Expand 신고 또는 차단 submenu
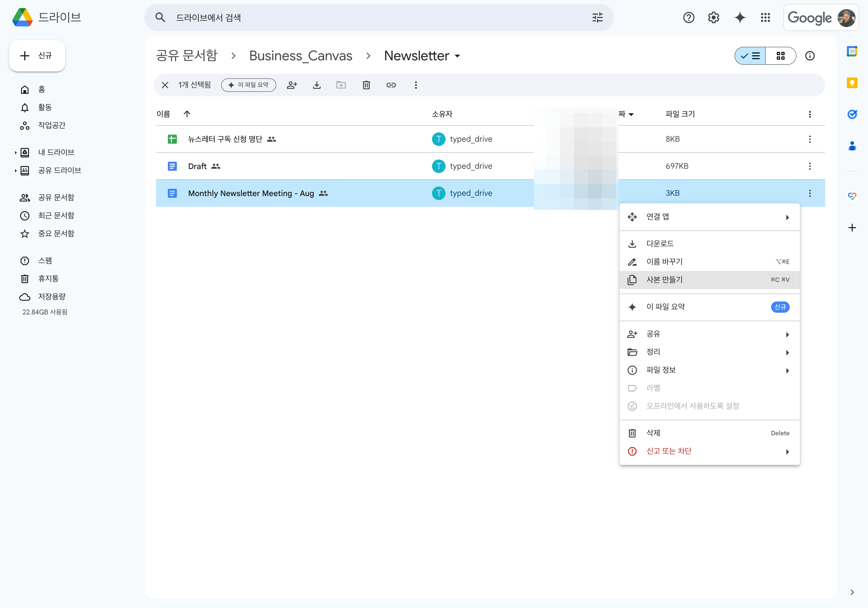The width and height of the screenshot is (868, 608). point(709,451)
